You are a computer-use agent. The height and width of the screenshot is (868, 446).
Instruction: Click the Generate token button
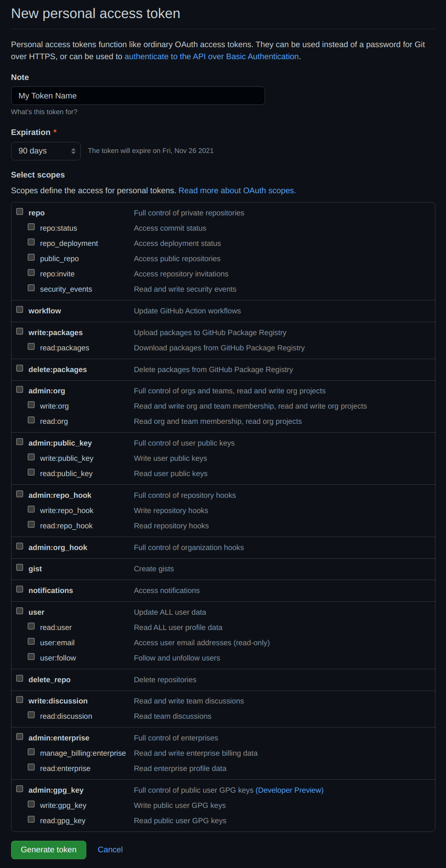click(48, 850)
